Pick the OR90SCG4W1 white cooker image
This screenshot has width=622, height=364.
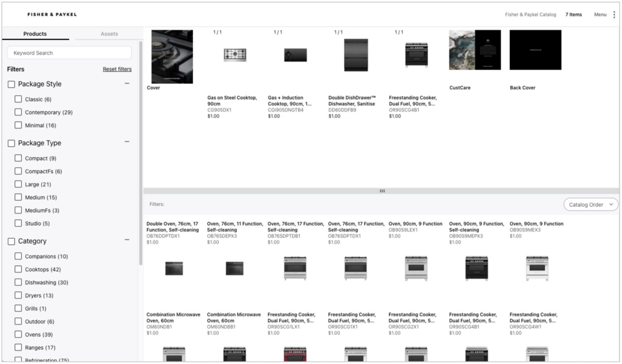pos(537,268)
